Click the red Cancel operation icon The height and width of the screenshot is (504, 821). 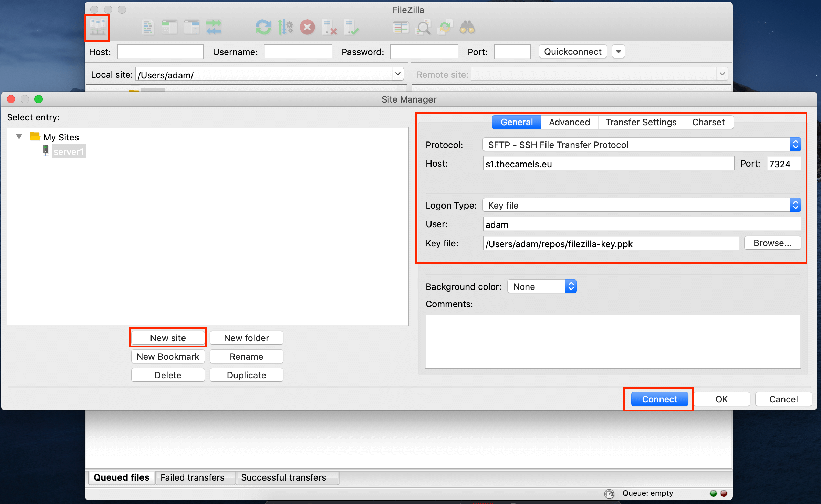coord(308,28)
